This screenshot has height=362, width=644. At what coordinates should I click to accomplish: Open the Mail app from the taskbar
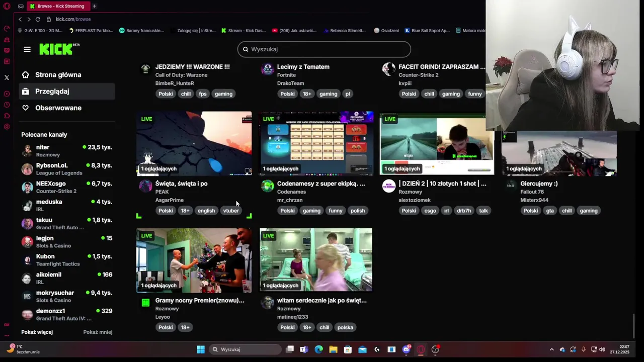[362, 349]
